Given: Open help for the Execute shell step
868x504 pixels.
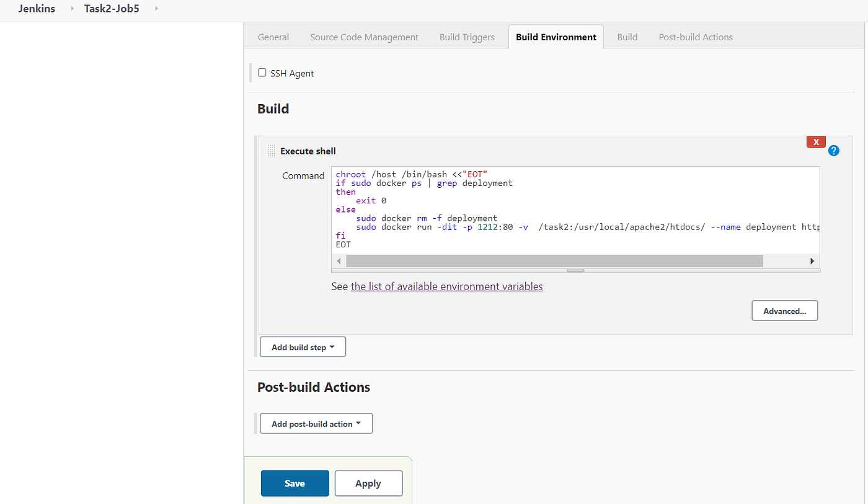Looking at the screenshot, I should tap(833, 150).
